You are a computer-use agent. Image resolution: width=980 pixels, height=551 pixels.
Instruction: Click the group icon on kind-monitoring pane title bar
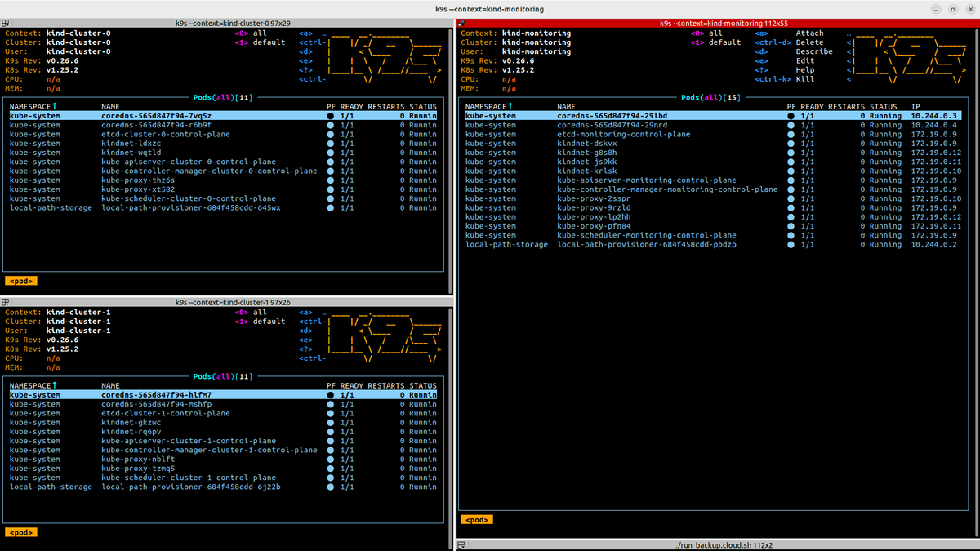(x=461, y=23)
